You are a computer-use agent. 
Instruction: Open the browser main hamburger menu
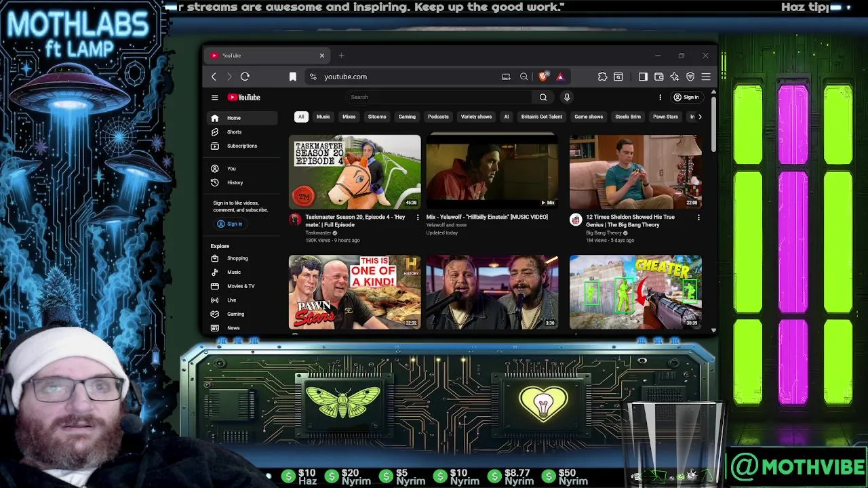[x=706, y=77]
